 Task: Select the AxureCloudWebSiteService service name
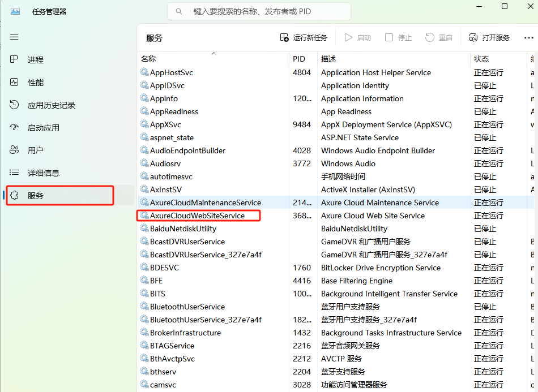[197, 216]
